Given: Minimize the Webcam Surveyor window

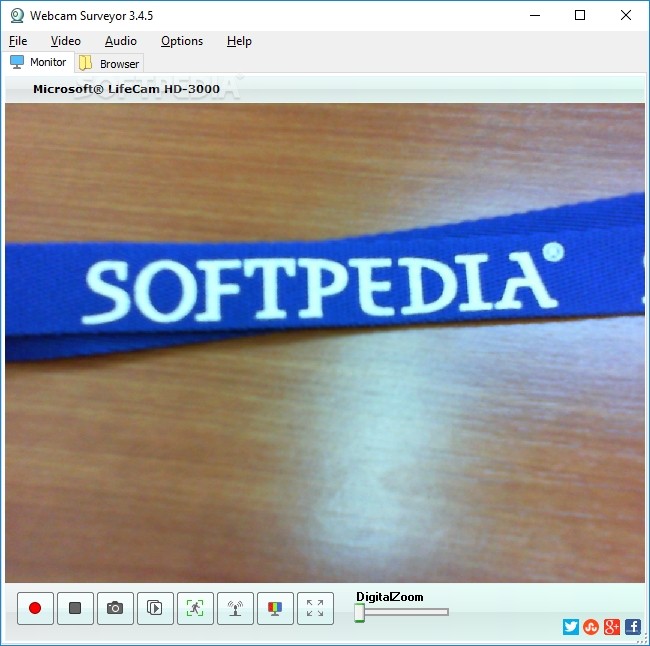Looking at the screenshot, I should (x=535, y=16).
